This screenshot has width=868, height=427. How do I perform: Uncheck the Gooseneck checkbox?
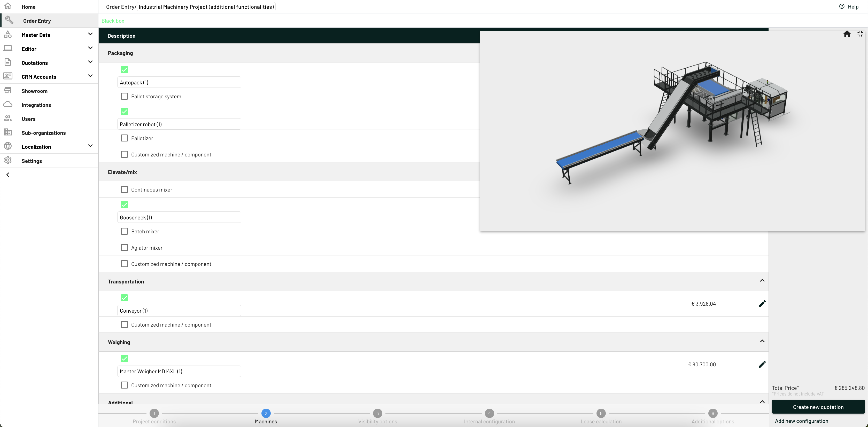pos(124,204)
